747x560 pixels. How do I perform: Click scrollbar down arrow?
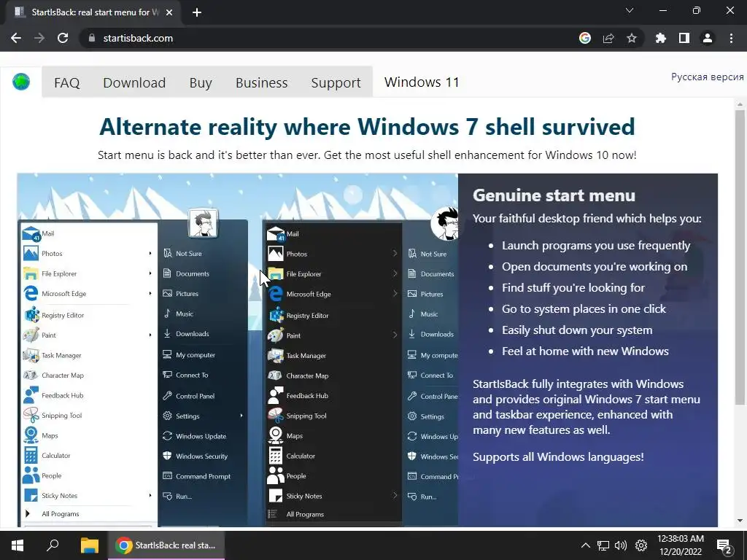coord(740,521)
